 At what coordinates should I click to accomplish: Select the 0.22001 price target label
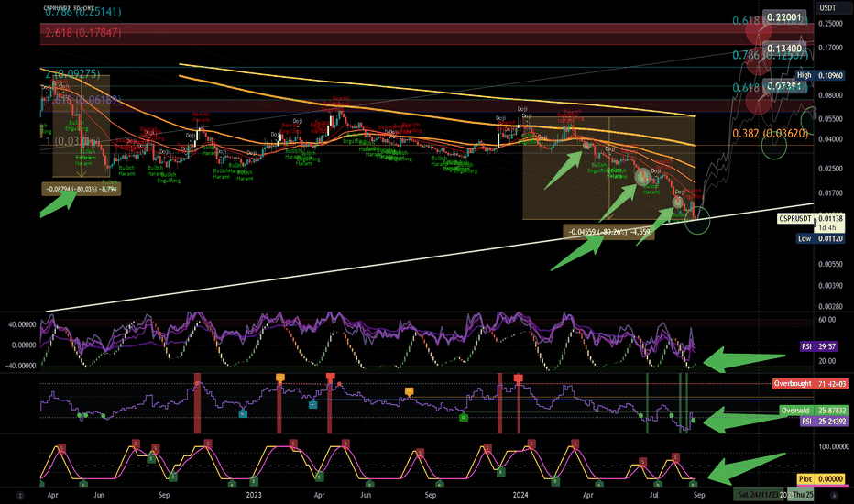click(783, 17)
